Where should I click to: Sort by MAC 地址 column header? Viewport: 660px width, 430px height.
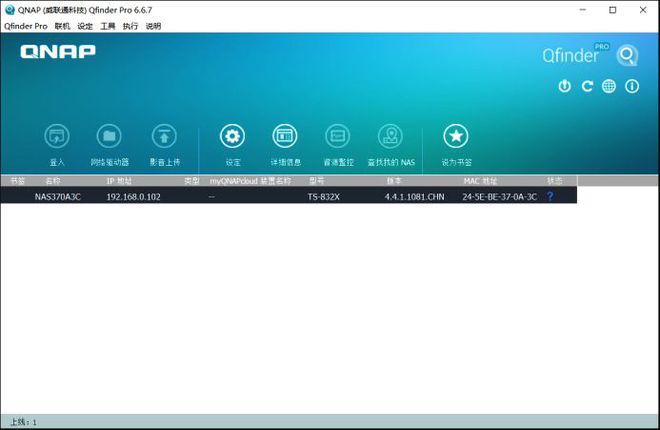click(x=480, y=181)
